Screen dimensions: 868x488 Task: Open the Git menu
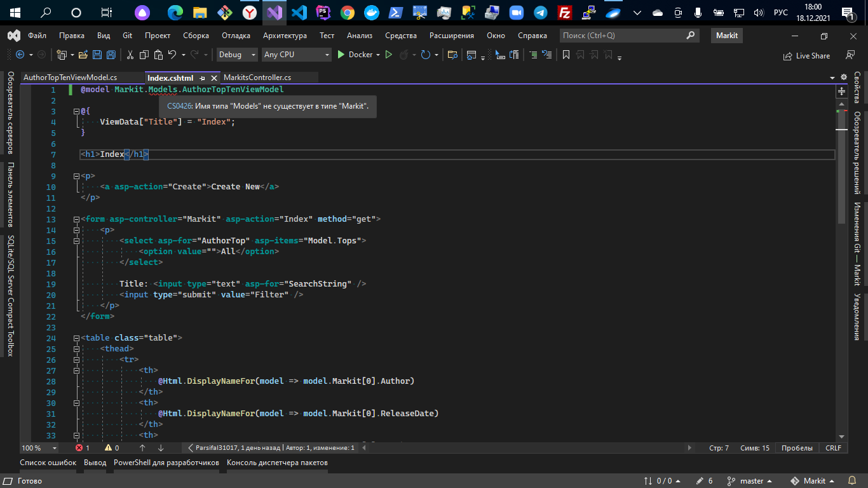[x=128, y=36]
